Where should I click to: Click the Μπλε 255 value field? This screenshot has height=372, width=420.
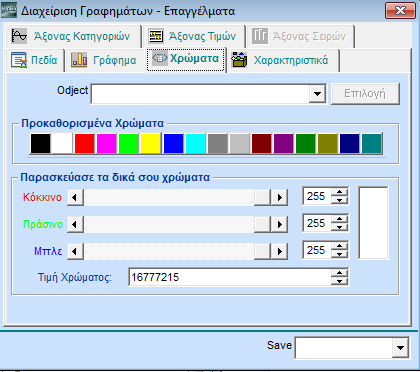[x=317, y=250]
